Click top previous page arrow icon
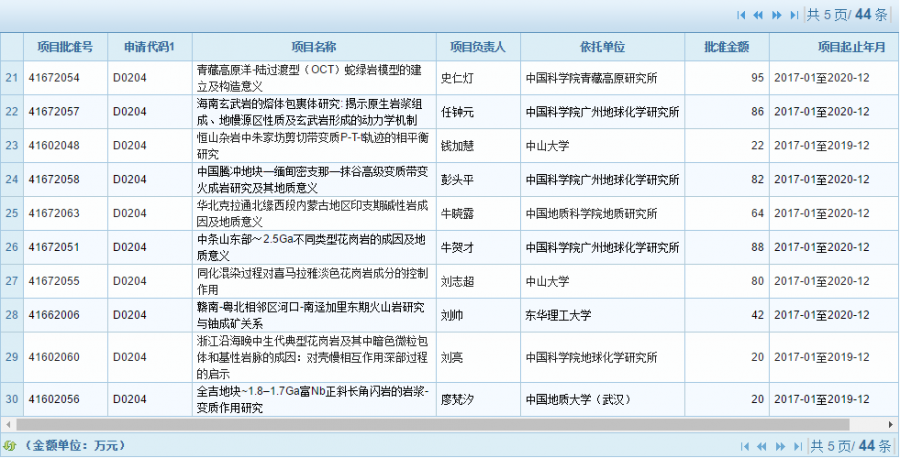 point(758,15)
